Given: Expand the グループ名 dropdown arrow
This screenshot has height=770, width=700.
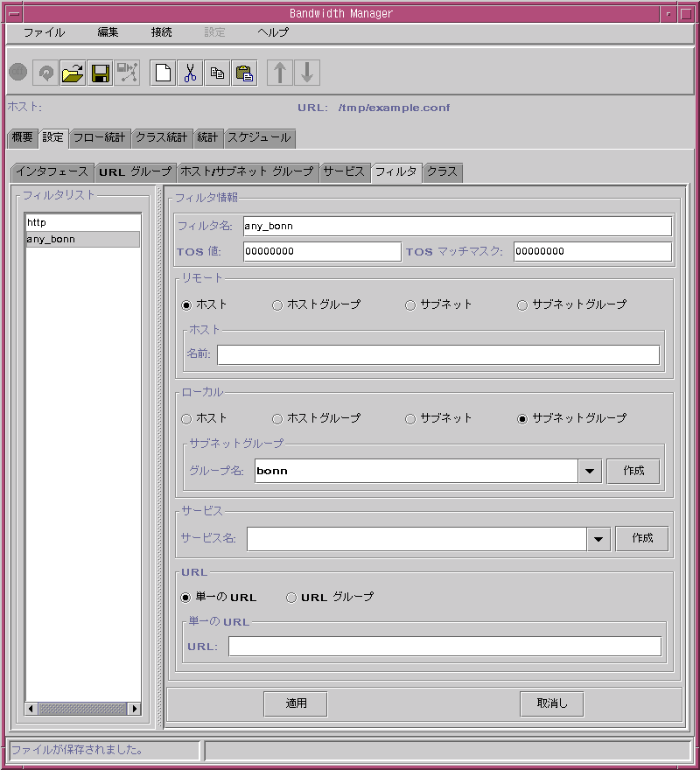Looking at the screenshot, I should coord(590,471).
